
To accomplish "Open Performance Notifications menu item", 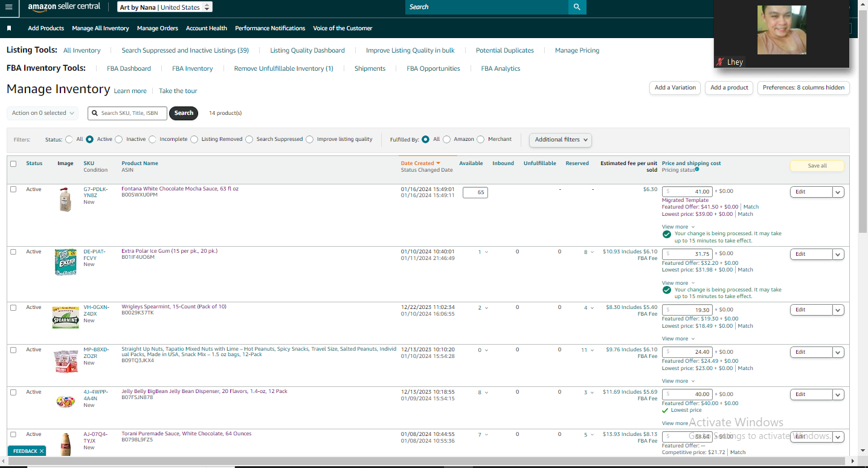I will click(x=270, y=28).
